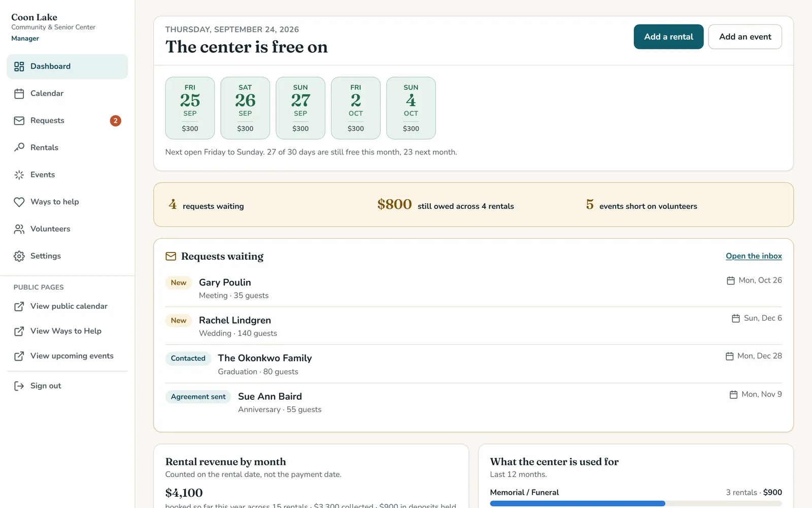
Task: Click the Settings gear icon
Action: [19, 256]
